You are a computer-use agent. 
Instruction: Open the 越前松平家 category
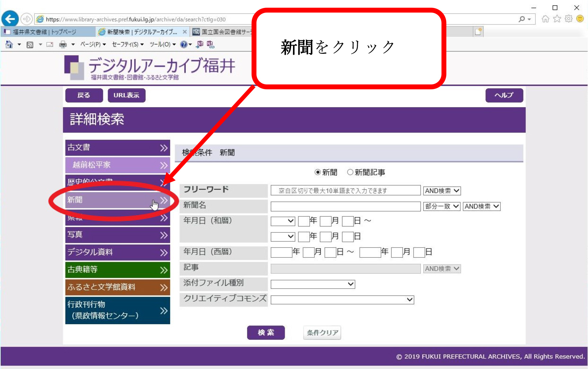pos(118,165)
